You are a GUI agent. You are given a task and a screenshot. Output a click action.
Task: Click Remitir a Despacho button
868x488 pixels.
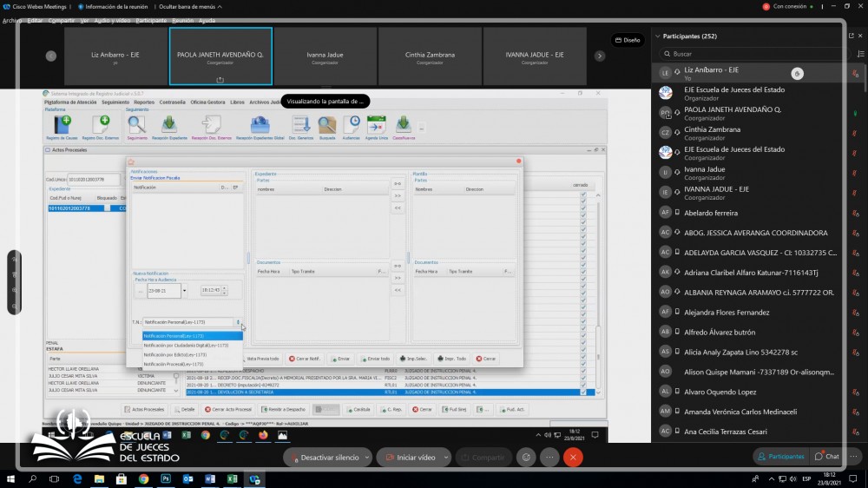point(284,409)
